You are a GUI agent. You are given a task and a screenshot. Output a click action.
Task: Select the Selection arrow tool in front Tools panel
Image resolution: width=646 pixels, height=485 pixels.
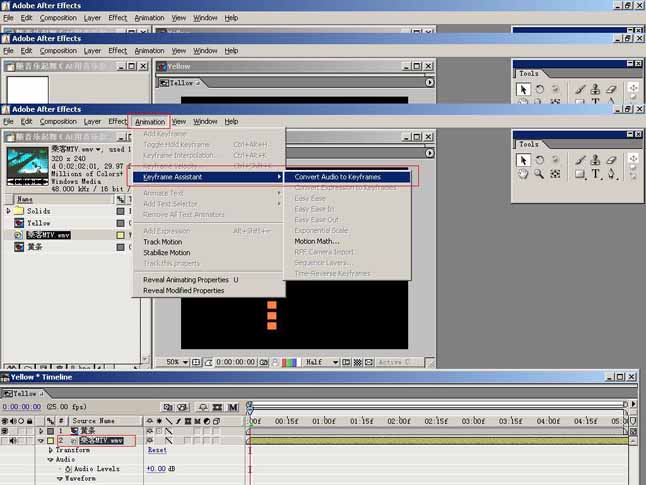pyautogui.click(x=523, y=160)
